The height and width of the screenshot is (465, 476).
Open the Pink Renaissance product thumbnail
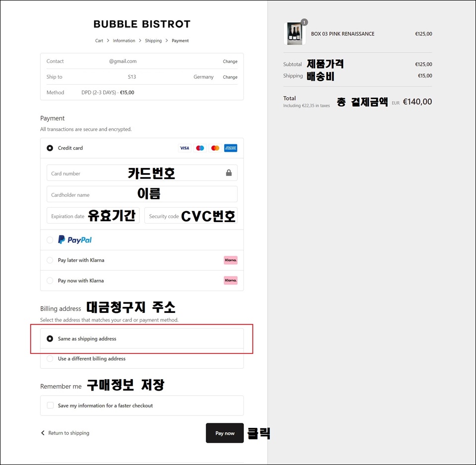[x=295, y=34]
